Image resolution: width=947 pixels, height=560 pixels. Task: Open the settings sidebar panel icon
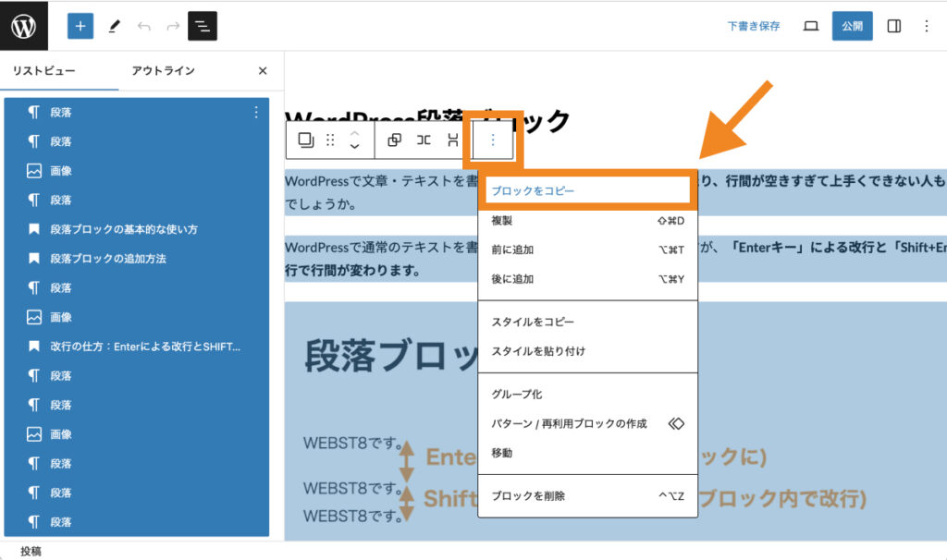[893, 25]
